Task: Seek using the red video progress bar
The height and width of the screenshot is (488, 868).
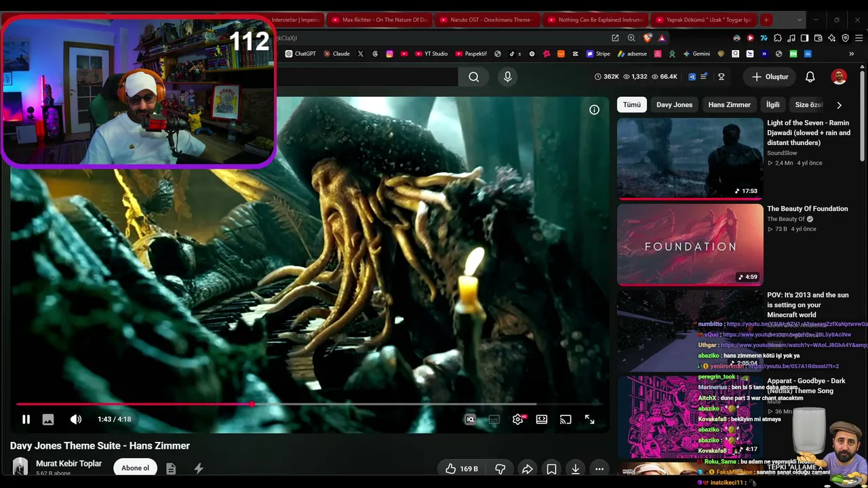Action: [310, 404]
